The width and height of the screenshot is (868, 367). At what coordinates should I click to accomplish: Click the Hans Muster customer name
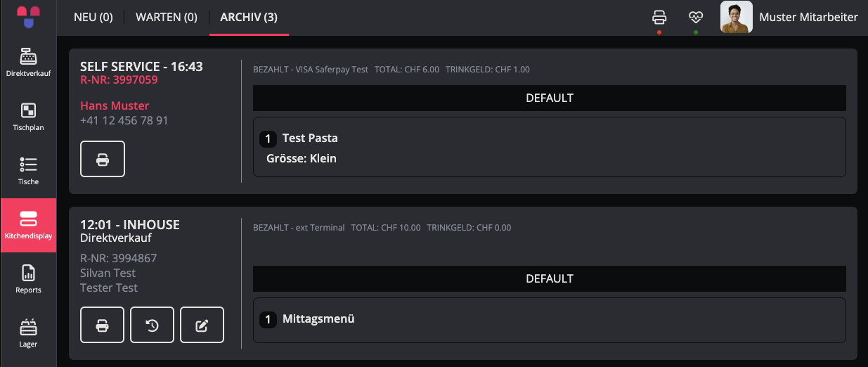(x=115, y=105)
